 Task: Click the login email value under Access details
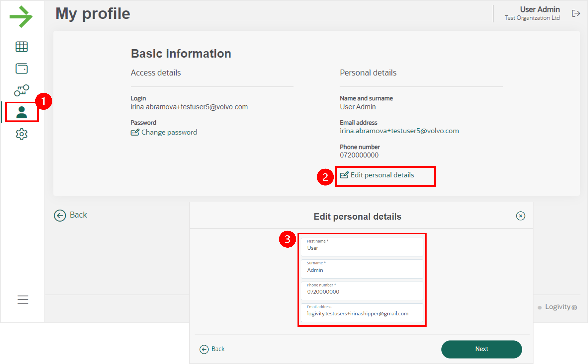(189, 107)
